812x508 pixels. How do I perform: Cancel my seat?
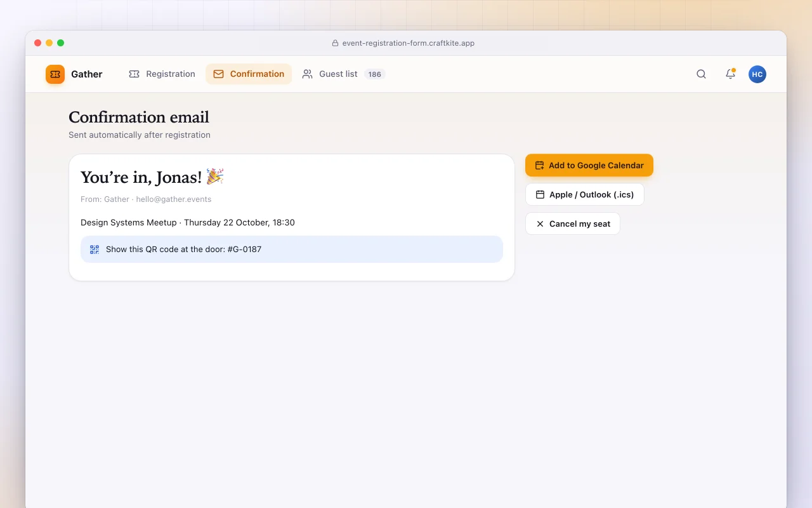573,224
